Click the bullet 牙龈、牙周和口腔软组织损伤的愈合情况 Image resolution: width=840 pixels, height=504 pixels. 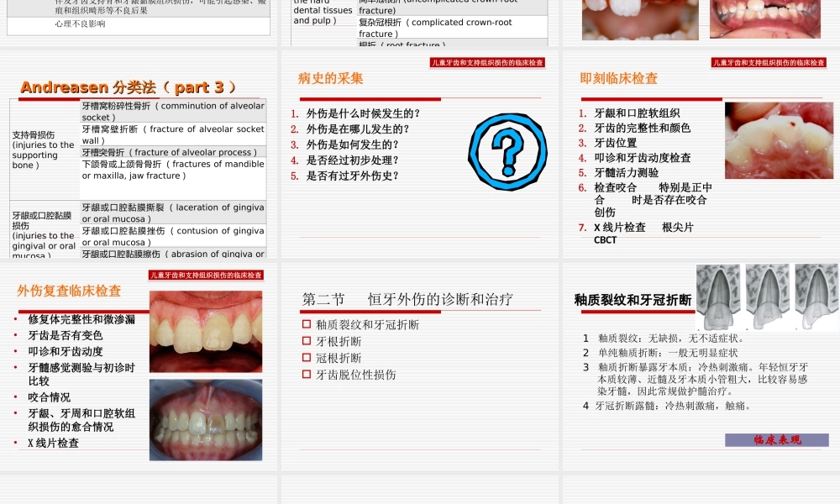pyautogui.click(x=81, y=420)
